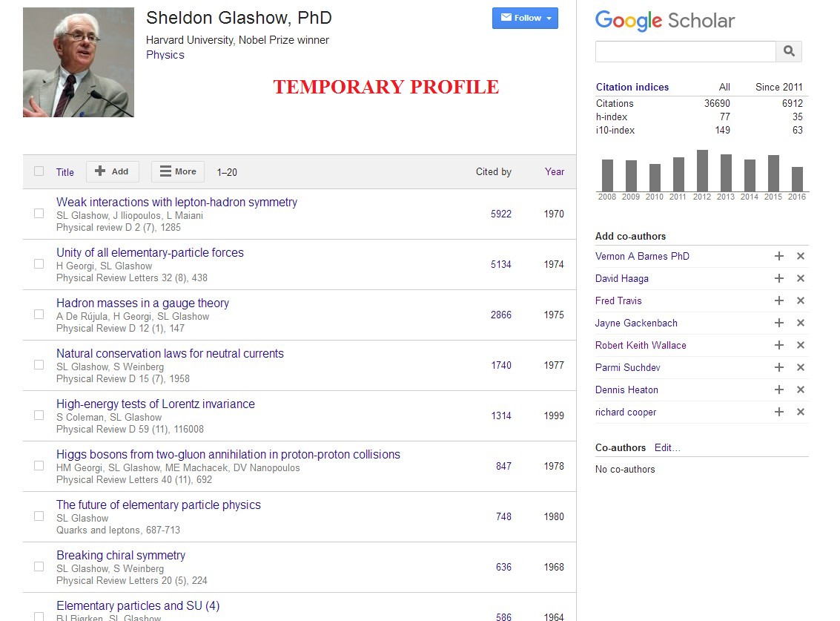
Task: Sort articles by Title column
Action: [x=65, y=172]
